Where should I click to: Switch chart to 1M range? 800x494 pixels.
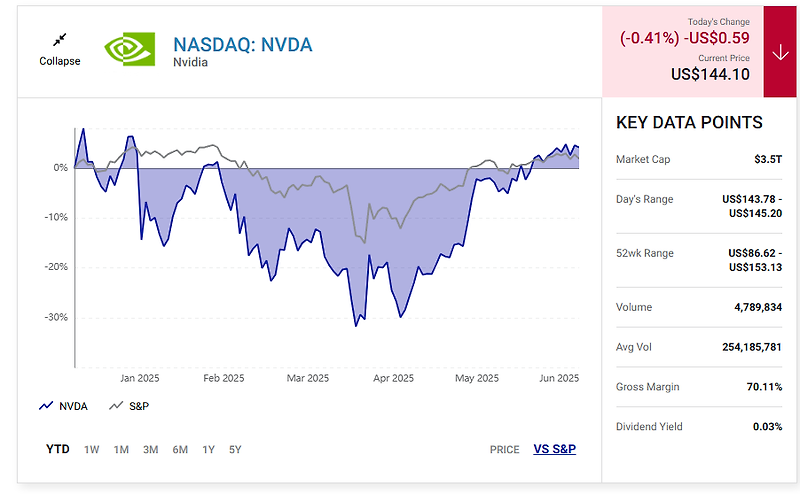click(121, 450)
